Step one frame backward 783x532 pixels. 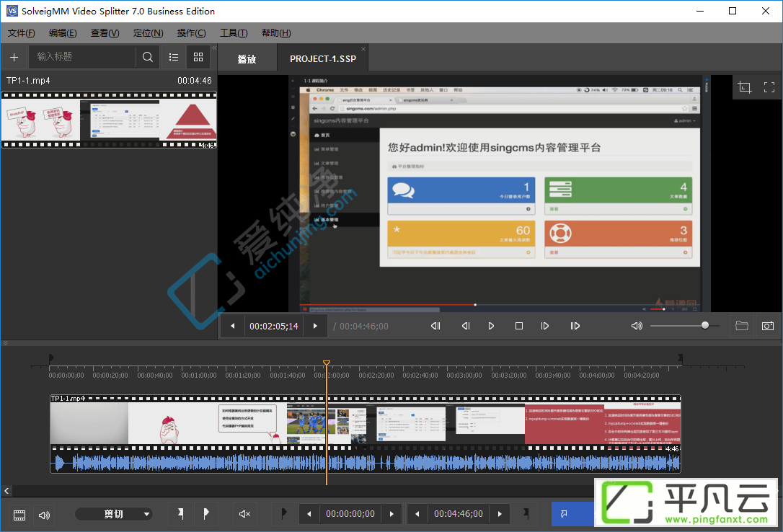(466, 326)
